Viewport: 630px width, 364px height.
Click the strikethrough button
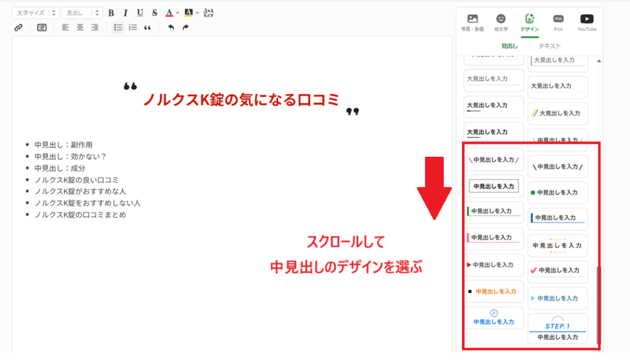tap(154, 13)
